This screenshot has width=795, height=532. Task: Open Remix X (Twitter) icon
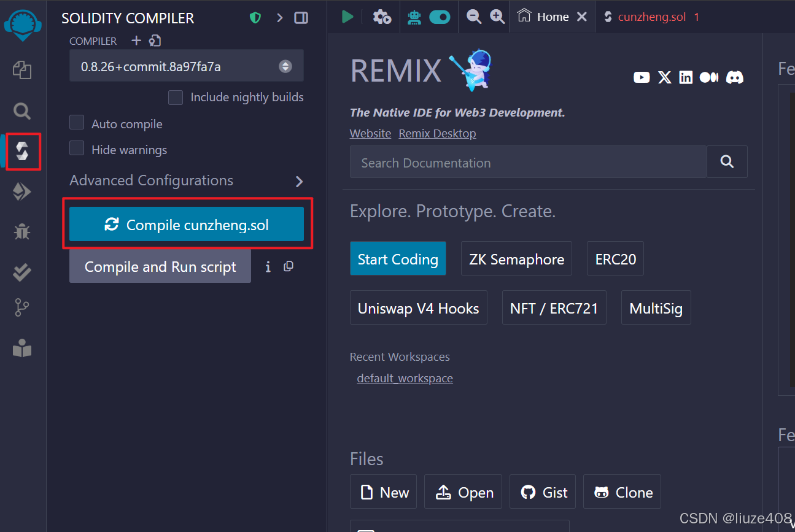665,77
